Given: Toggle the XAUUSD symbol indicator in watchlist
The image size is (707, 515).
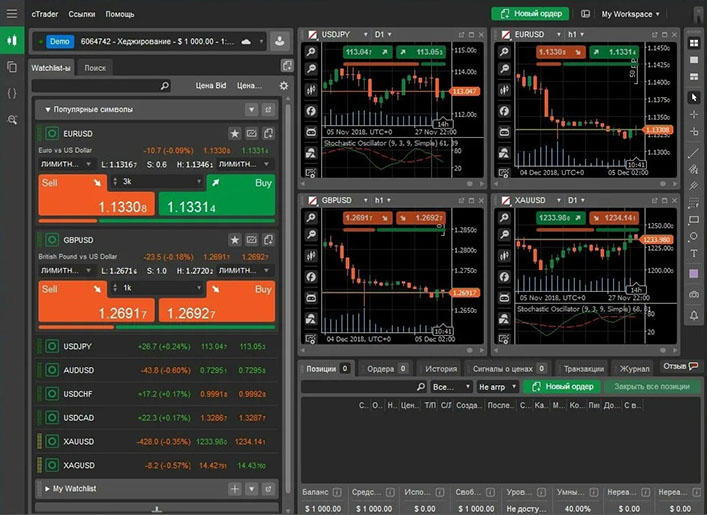Looking at the screenshot, I should [x=52, y=441].
